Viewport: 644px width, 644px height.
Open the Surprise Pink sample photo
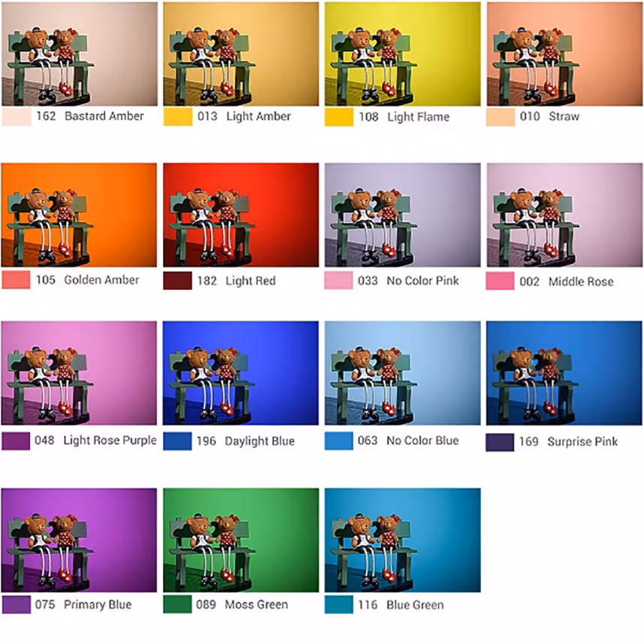click(x=564, y=373)
